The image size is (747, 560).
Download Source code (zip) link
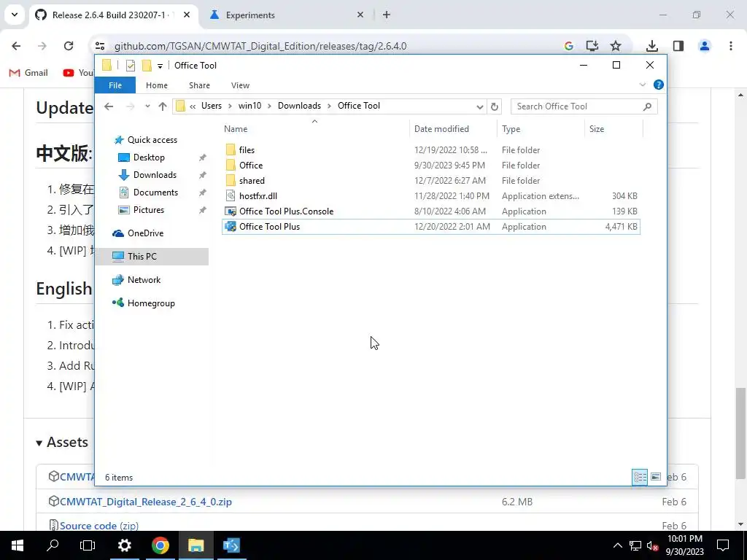[99, 526]
